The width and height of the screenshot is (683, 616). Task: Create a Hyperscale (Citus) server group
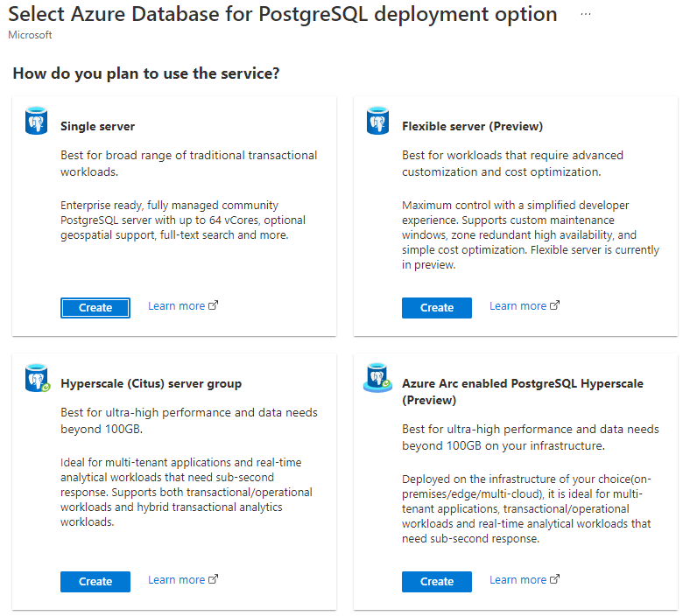pyautogui.click(x=95, y=582)
